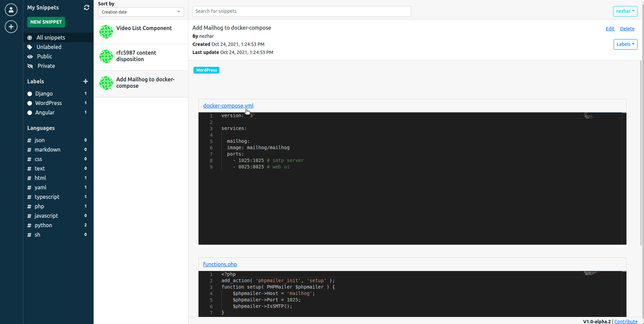Open the docker-compose.yml file link
The image size is (644, 324).
[x=228, y=106]
